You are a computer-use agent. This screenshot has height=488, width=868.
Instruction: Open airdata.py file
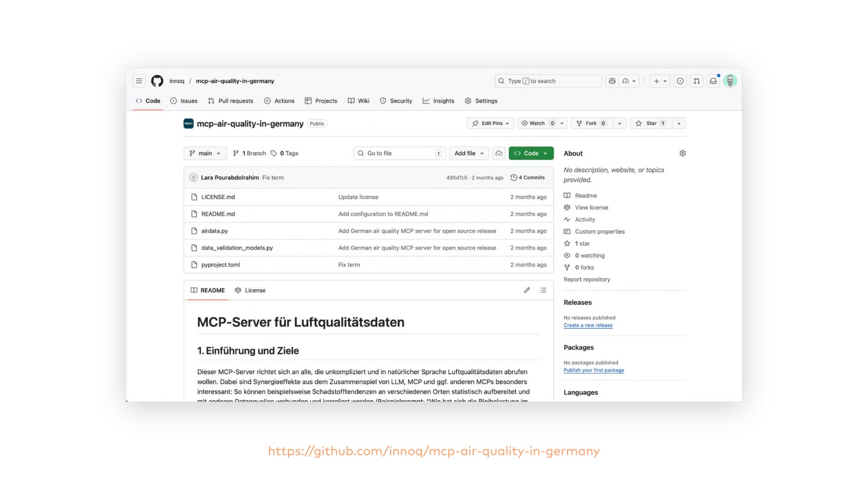click(214, 231)
